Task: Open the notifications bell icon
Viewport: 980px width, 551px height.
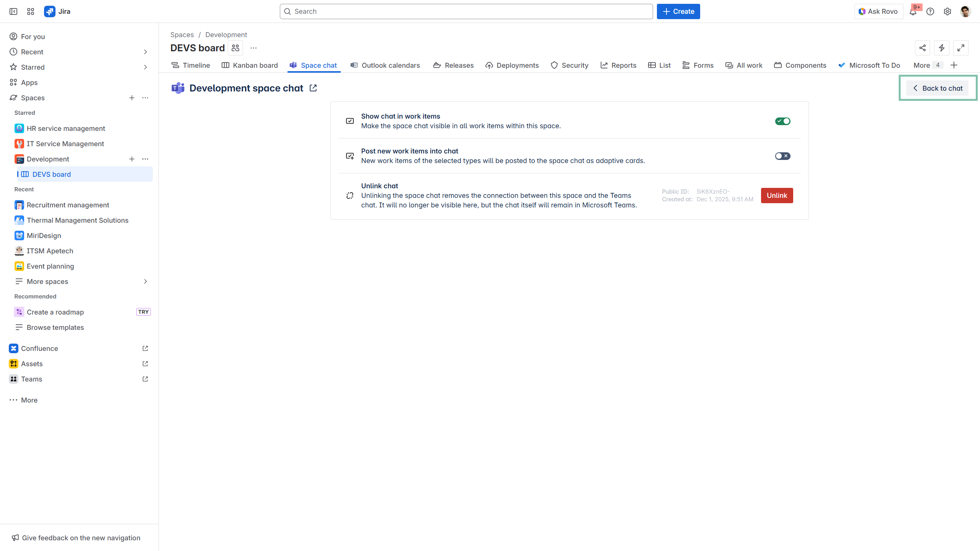Action: coord(913,11)
